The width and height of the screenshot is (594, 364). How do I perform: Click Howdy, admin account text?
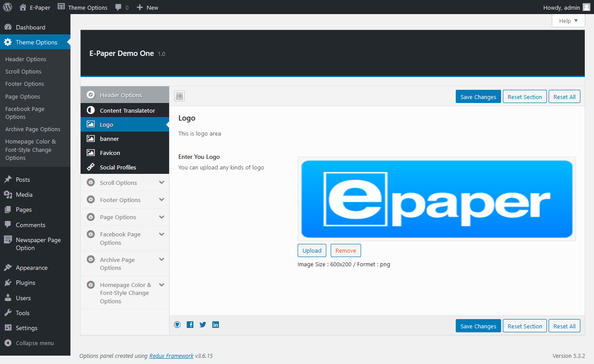click(x=561, y=7)
